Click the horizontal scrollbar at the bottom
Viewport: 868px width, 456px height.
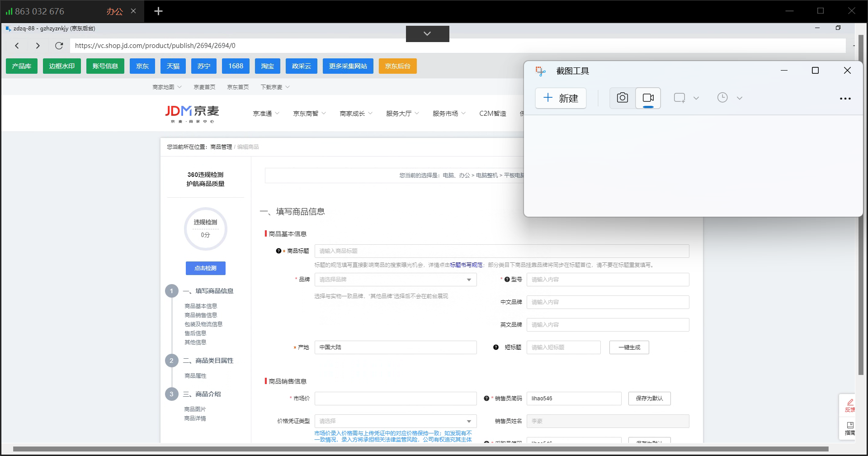tap(420, 449)
